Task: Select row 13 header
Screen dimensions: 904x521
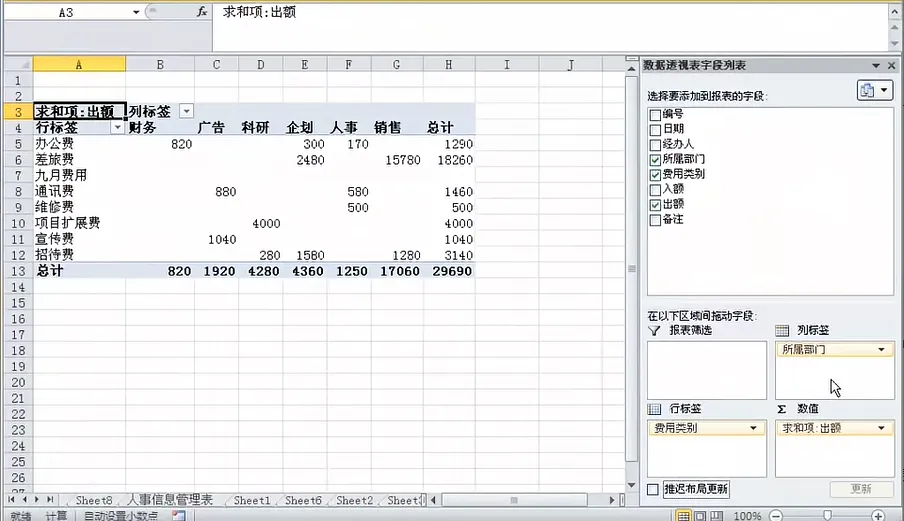Action: [18, 271]
